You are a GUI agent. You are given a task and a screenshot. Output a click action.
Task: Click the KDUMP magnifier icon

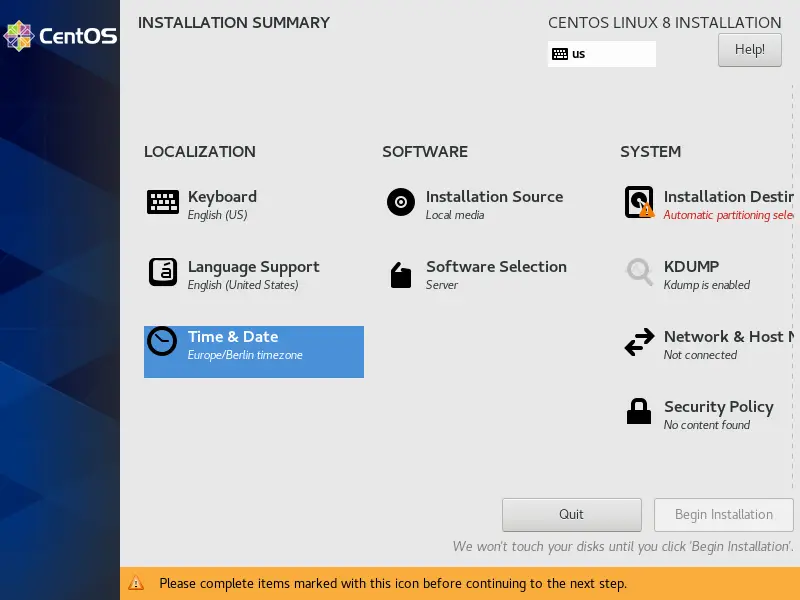(639, 272)
